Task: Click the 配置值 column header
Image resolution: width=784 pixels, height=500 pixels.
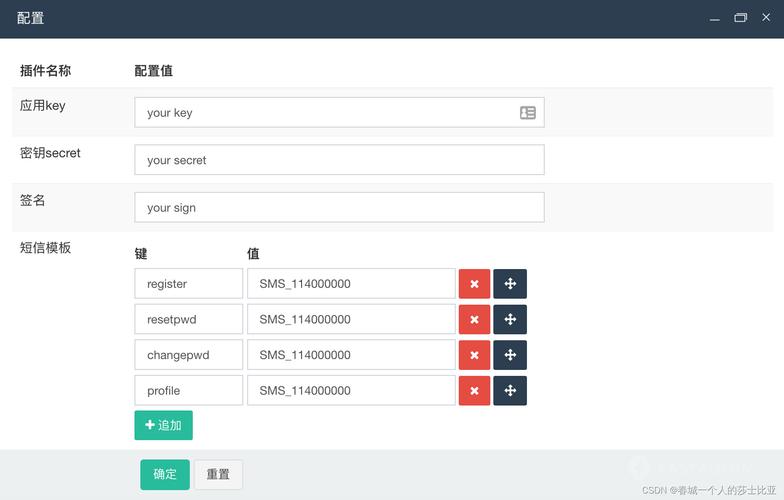Action: pyautogui.click(x=154, y=70)
